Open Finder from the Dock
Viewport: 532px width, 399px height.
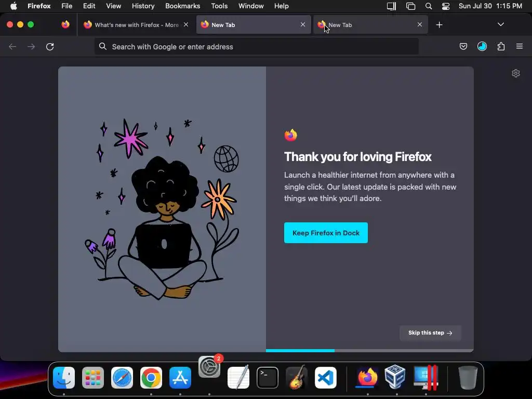point(64,378)
